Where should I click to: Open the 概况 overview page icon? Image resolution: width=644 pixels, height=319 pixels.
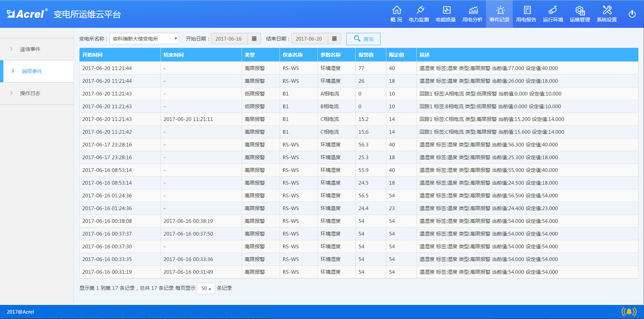[x=396, y=13]
